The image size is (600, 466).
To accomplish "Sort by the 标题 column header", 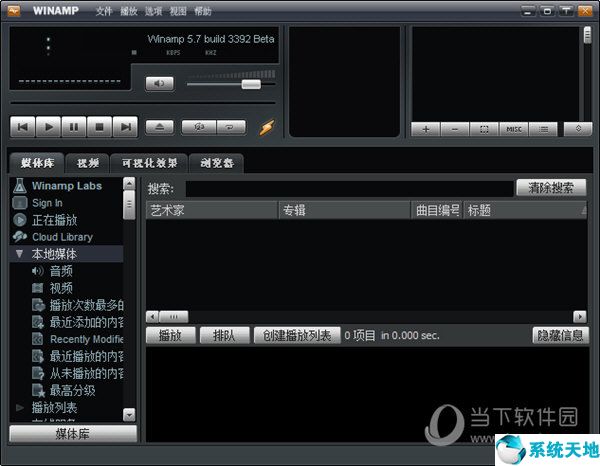I will [x=525, y=210].
